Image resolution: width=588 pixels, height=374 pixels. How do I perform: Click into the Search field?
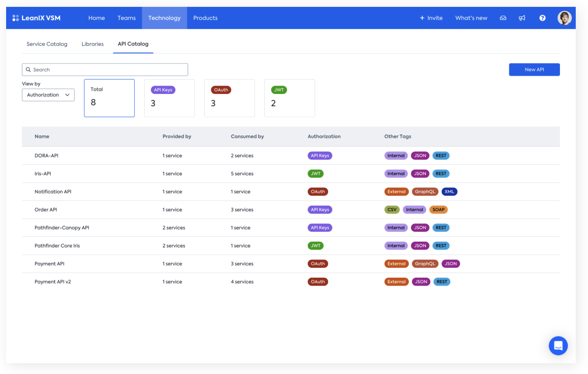[x=105, y=70]
